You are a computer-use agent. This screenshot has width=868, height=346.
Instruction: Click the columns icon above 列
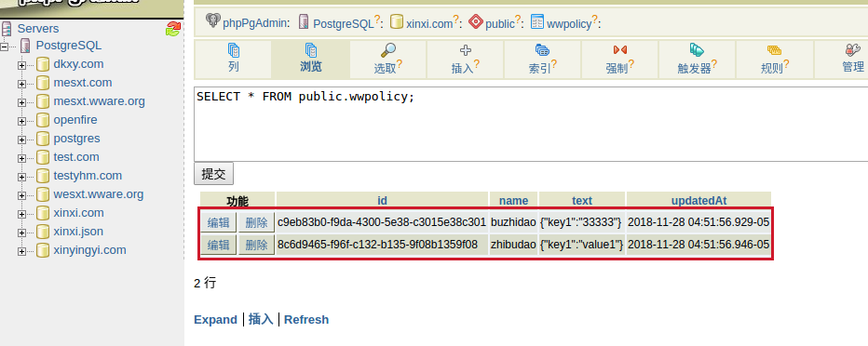[x=234, y=50]
